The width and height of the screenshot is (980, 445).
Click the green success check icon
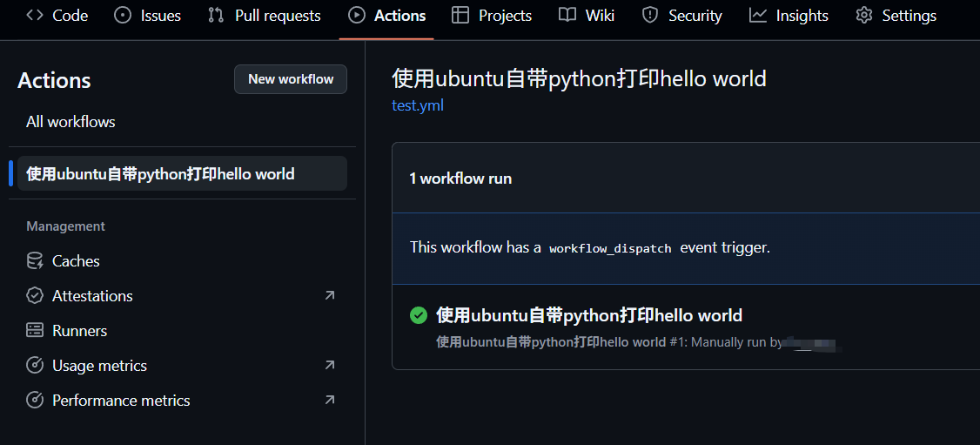click(x=418, y=315)
